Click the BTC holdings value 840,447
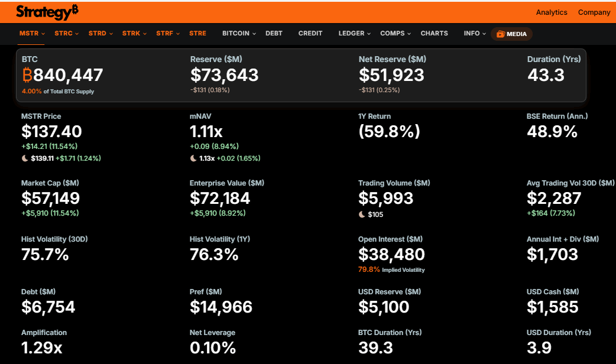 click(68, 74)
